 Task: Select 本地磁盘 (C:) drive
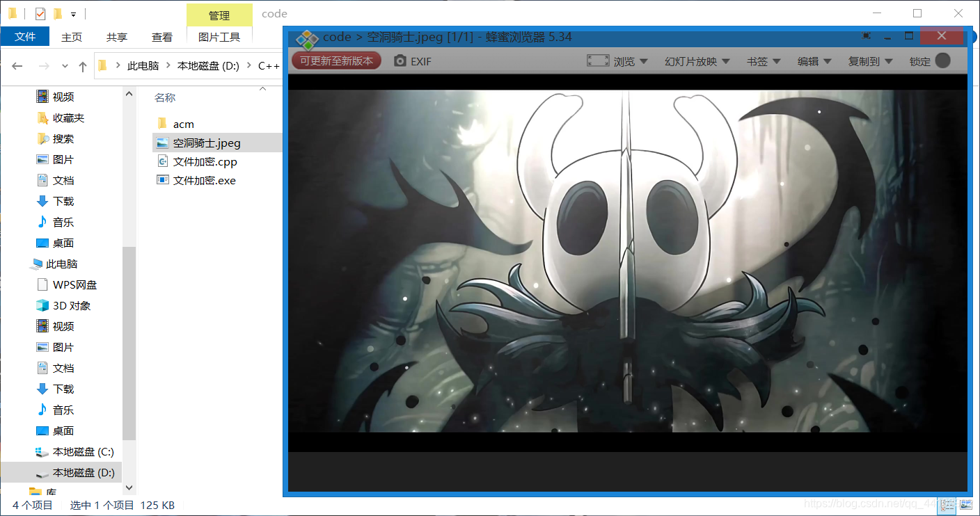(x=75, y=452)
